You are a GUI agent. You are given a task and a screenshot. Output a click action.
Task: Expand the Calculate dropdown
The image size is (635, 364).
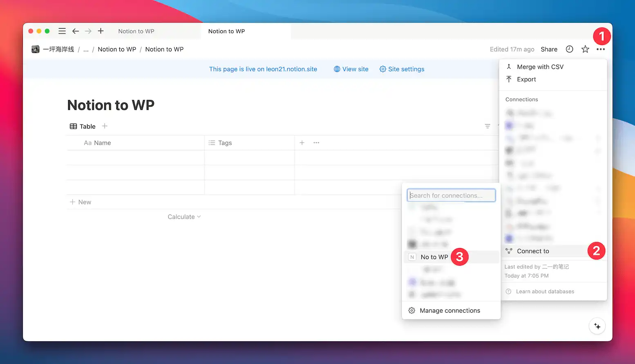[x=184, y=217]
